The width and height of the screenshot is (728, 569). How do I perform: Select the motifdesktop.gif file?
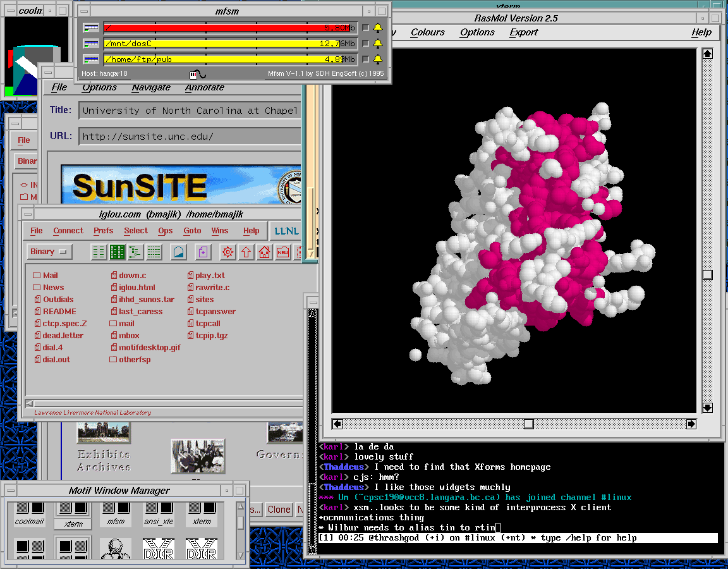click(149, 347)
